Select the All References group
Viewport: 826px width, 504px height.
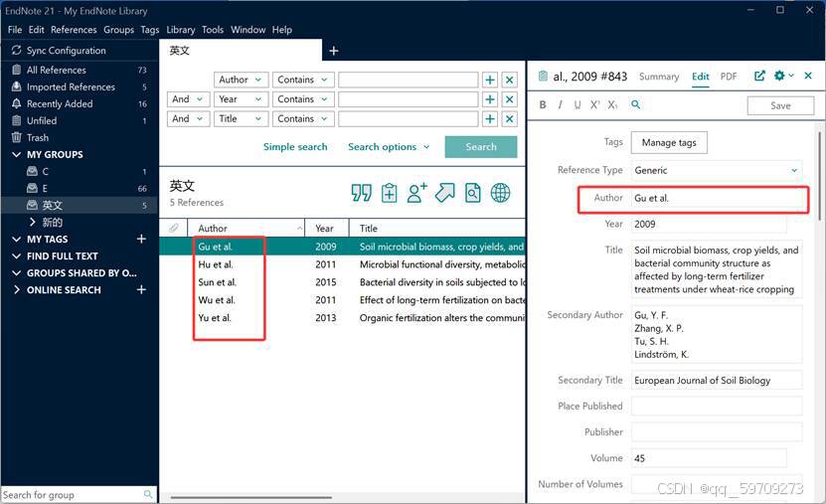[x=79, y=70]
